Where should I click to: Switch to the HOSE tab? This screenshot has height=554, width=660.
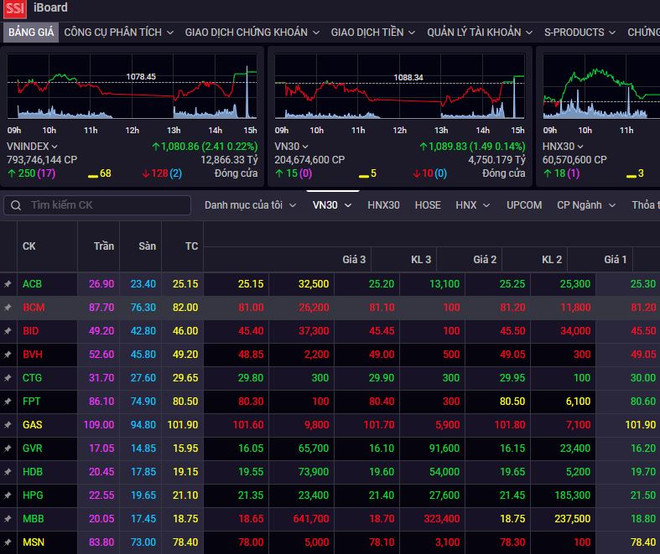pos(427,205)
